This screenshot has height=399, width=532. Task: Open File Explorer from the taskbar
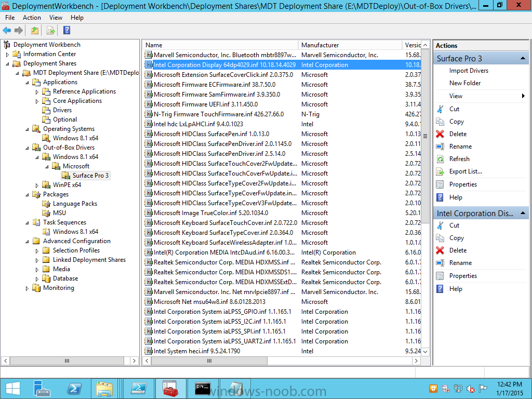[104, 389]
